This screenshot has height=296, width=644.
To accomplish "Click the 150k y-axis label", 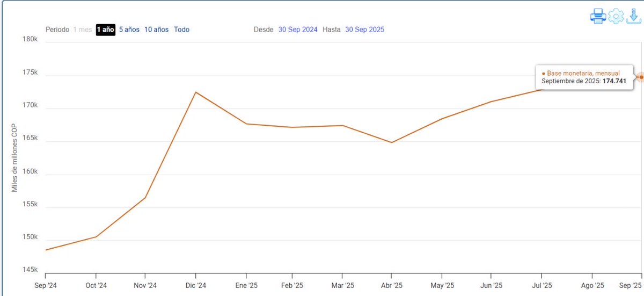I will pyautogui.click(x=30, y=237).
